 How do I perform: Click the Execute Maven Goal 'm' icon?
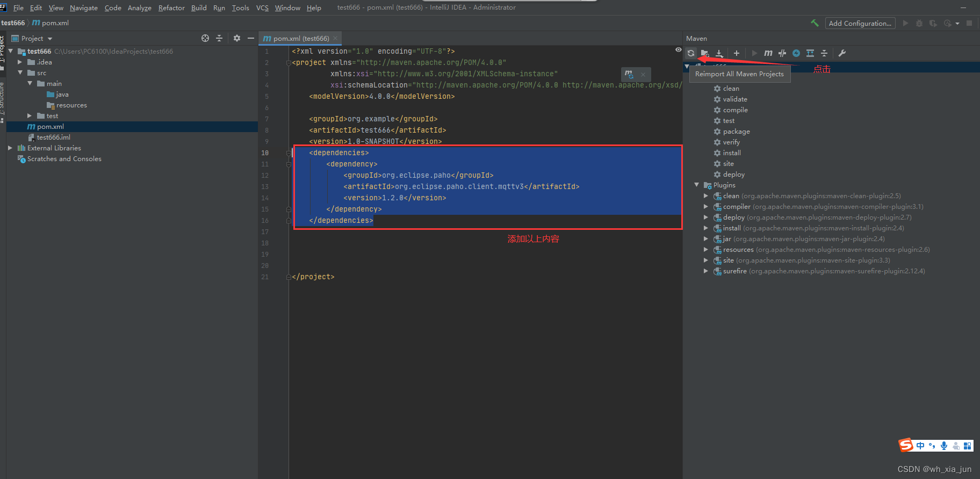[x=768, y=53]
